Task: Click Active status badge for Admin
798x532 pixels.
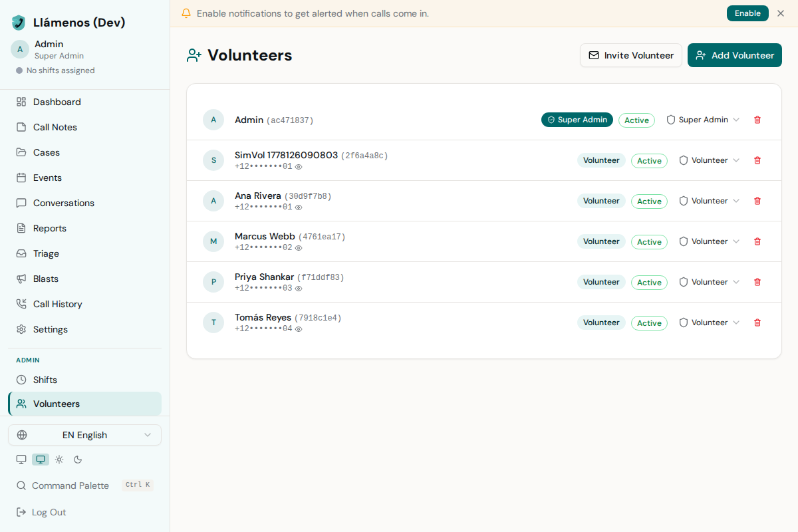Action: pos(636,120)
